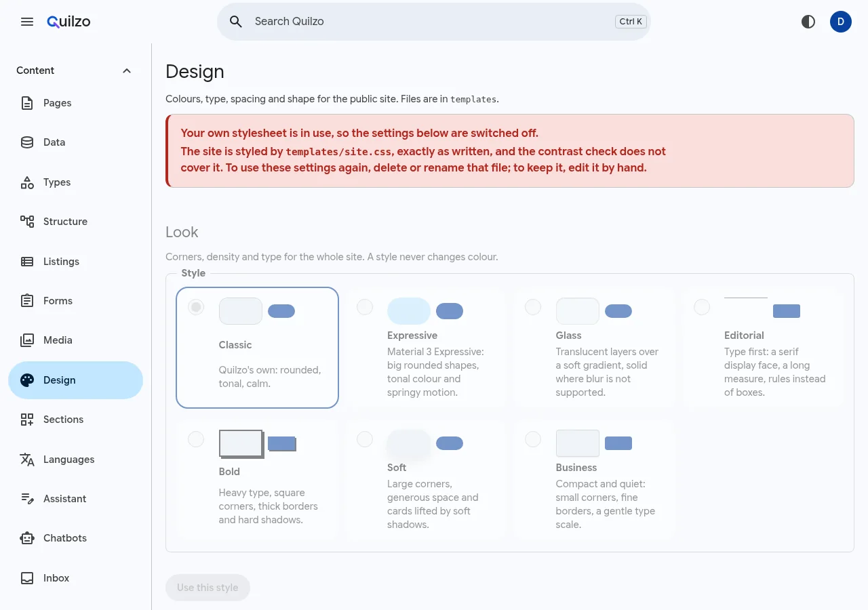Click the Sections grid-plus icon
Image resolution: width=868 pixels, height=610 pixels.
pos(27,420)
